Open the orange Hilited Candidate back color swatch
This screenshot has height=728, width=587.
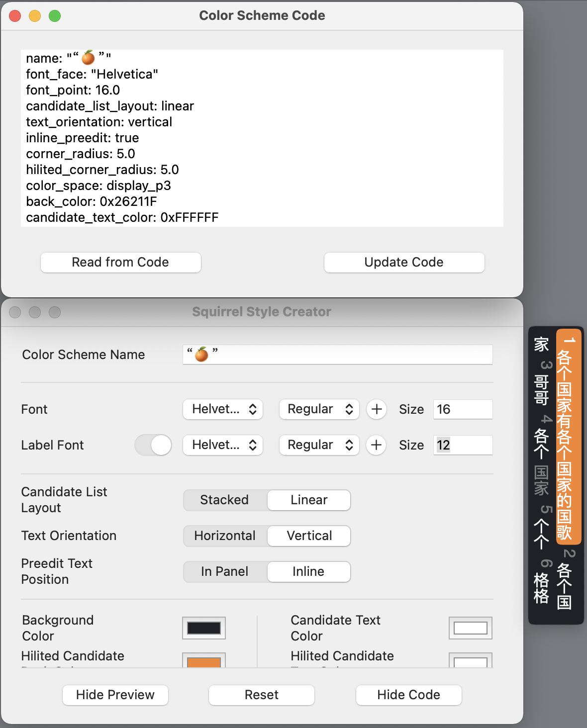pos(204,660)
